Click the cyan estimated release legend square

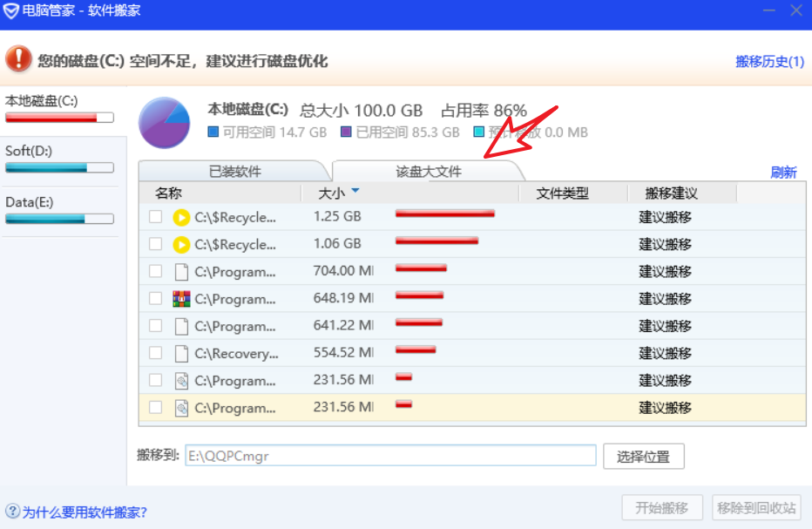tap(479, 132)
